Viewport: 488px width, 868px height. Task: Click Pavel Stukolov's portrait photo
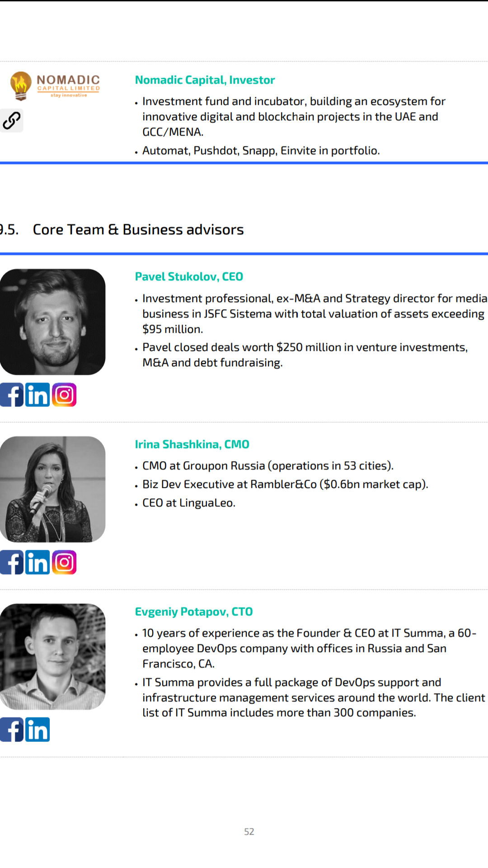[x=52, y=322]
